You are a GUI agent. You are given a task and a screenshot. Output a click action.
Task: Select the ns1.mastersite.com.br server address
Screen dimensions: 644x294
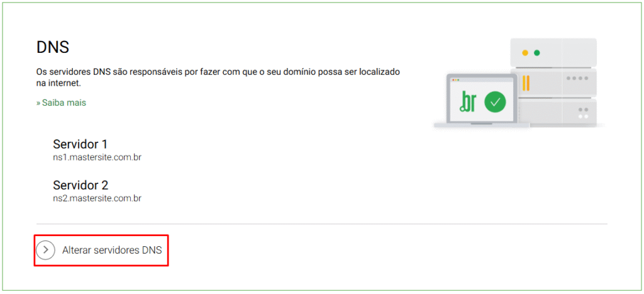pos(97,157)
